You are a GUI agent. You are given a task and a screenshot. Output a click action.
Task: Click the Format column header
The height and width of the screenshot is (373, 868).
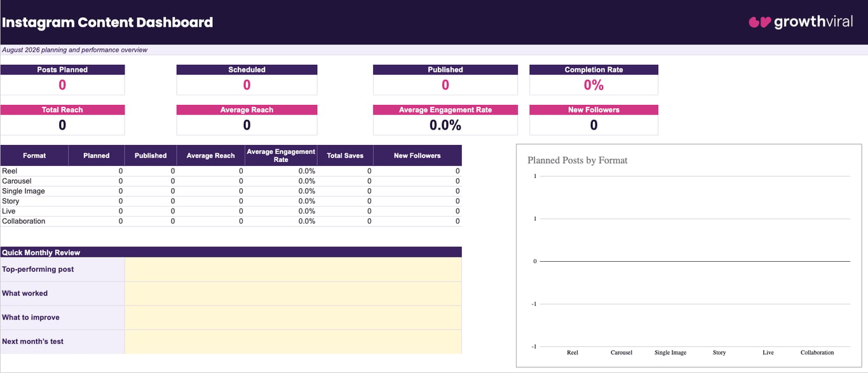[x=34, y=156]
